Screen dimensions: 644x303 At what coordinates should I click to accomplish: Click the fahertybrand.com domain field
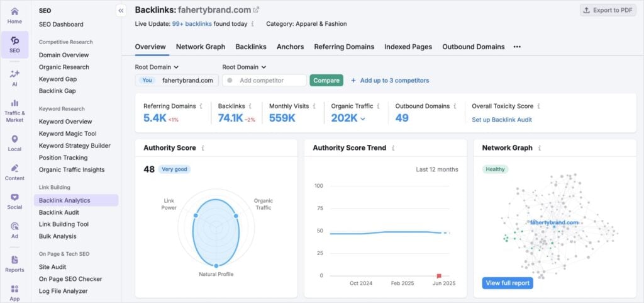coord(177,81)
